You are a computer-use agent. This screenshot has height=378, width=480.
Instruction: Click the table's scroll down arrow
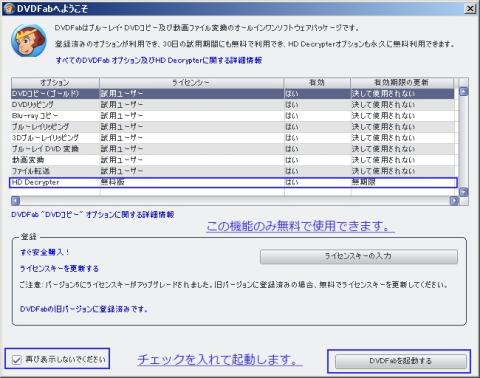(464, 192)
